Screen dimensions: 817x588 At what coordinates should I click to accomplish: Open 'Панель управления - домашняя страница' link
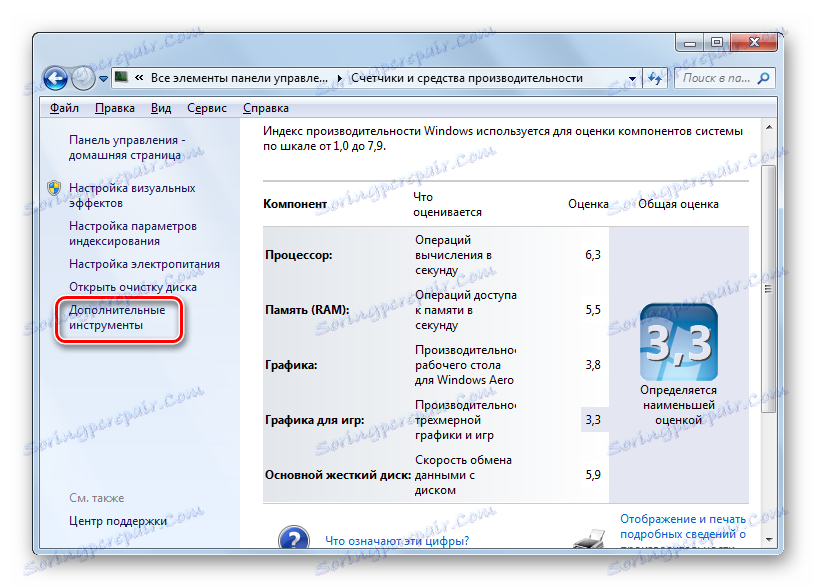[x=127, y=148]
